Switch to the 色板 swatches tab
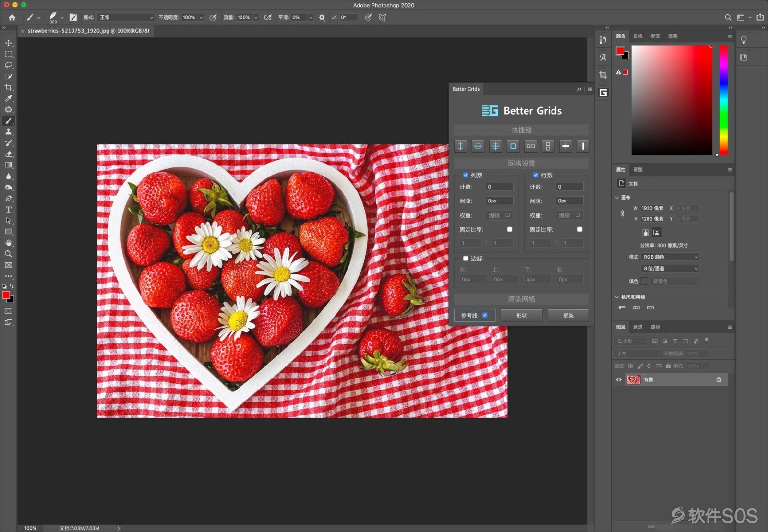 coord(638,36)
